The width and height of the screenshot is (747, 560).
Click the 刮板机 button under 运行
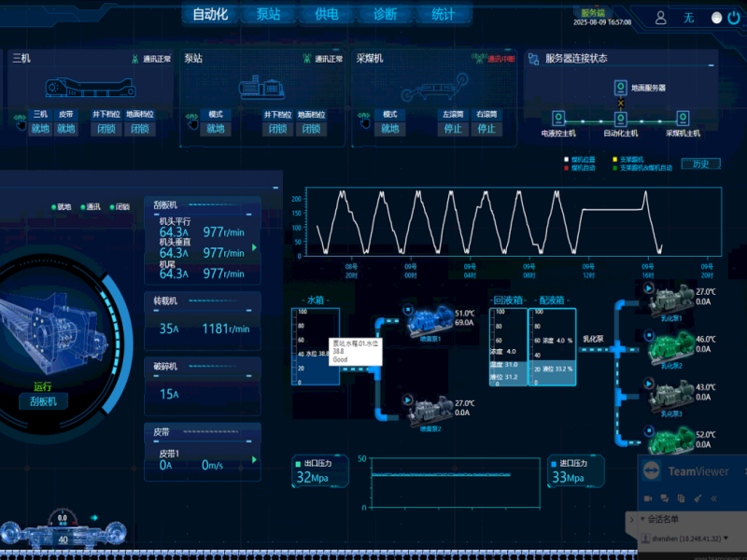(44, 401)
